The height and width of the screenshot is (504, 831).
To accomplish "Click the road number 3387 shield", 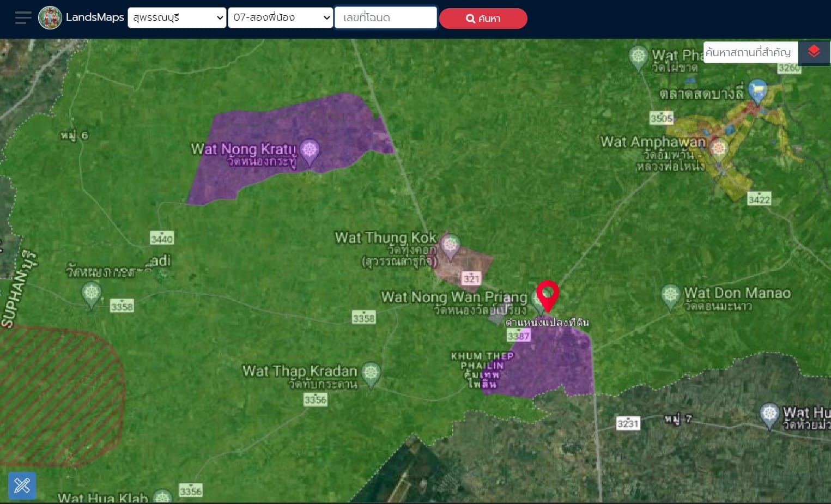I will coord(519,336).
